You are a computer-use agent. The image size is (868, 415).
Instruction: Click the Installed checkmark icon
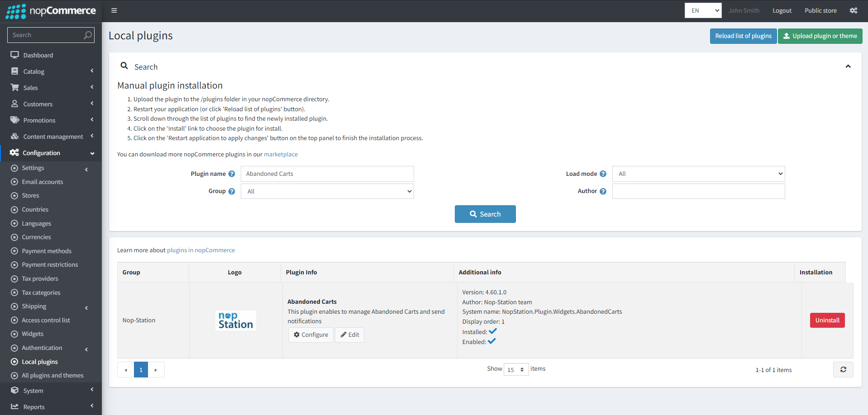493,331
